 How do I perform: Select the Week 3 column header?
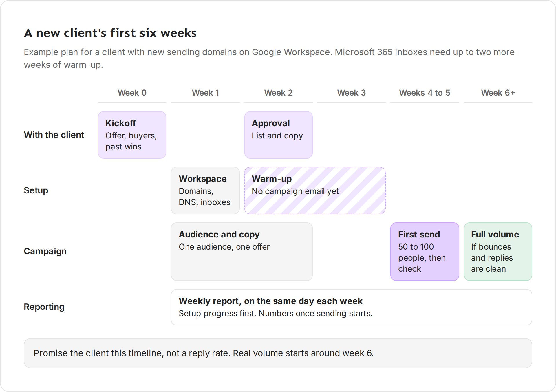[x=352, y=93]
